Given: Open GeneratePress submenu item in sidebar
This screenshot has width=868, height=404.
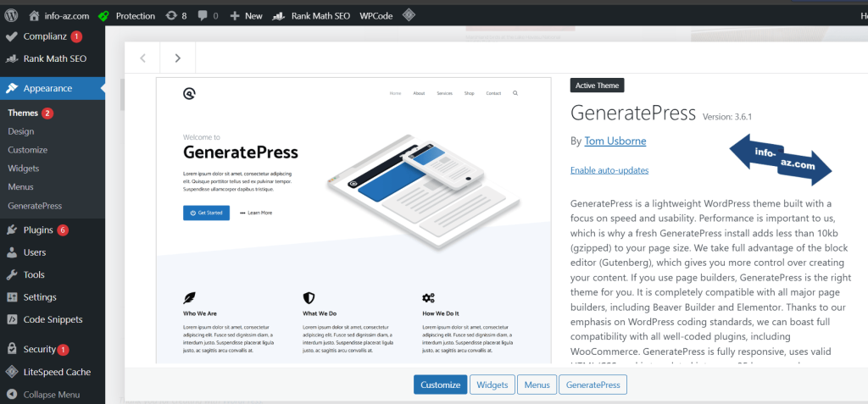Looking at the screenshot, I should point(35,206).
